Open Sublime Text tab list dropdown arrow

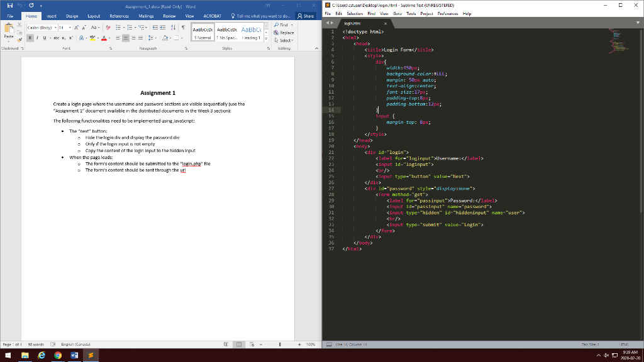click(638, 23)
